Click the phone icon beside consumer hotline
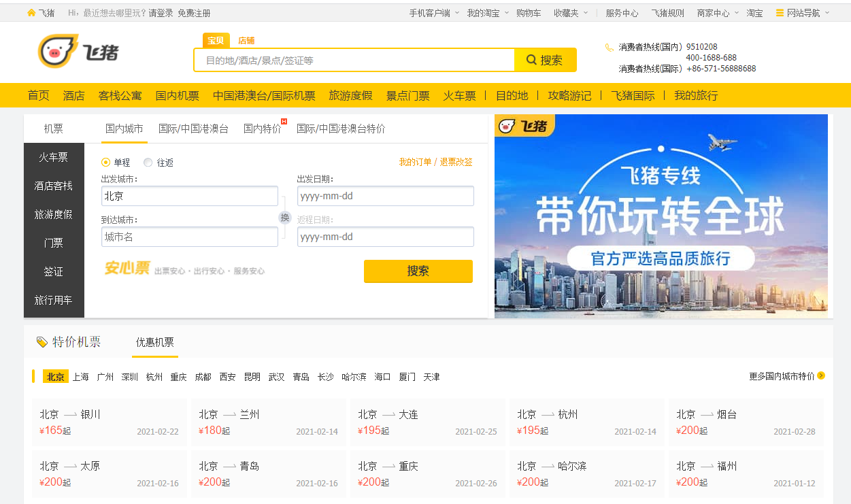This screenshot has width=851, height=504. [x=609, y=48]
